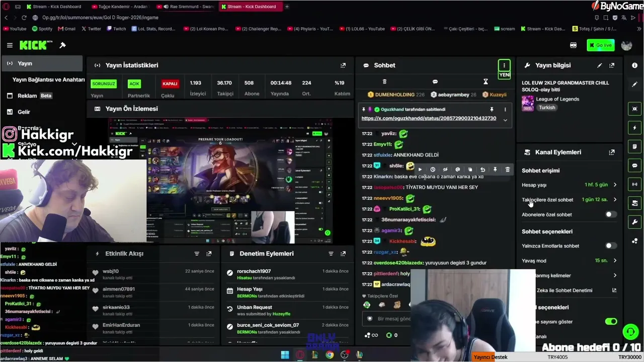644x362 pixels.
Task: Toggle Yalnızca Emotlarla sohbet switch
Action: 610,246
